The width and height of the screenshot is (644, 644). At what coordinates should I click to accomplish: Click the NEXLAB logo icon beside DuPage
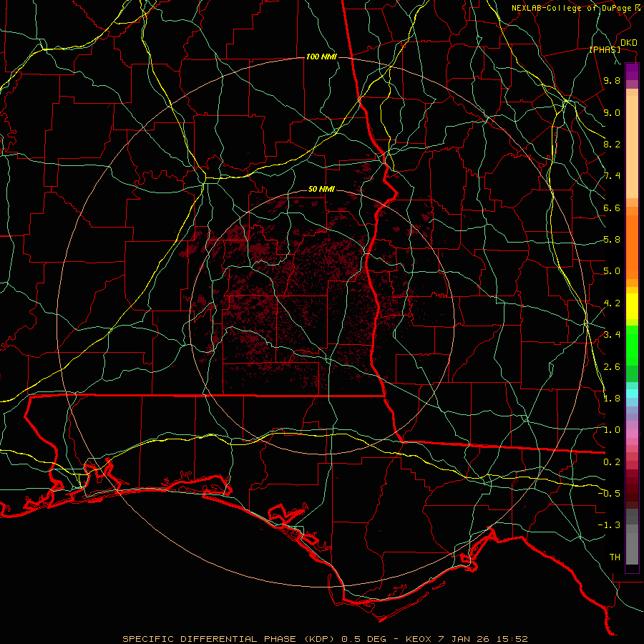click(x=639, y=7)
